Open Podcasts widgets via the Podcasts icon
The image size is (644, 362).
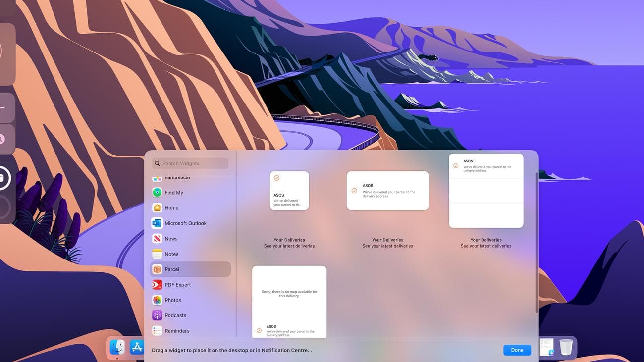157,315
